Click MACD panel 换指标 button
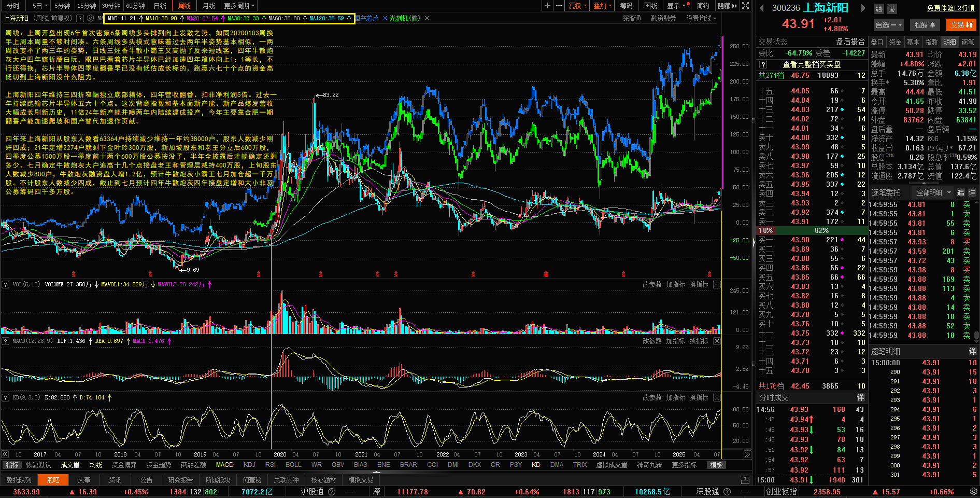Viewport: 980px width, 498px height. coord(699,341)
